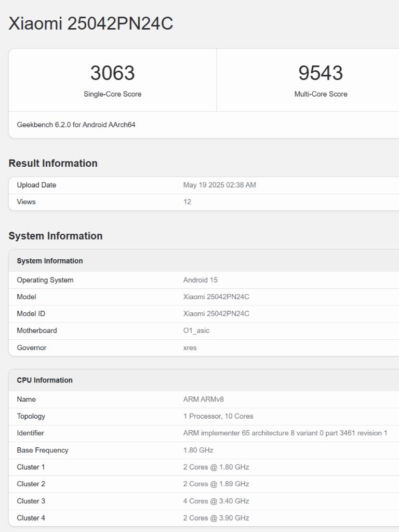Select the May 19 2025 02:38 AM value
Viewport: 399px width, 532px height.
[x=220, y=185]
